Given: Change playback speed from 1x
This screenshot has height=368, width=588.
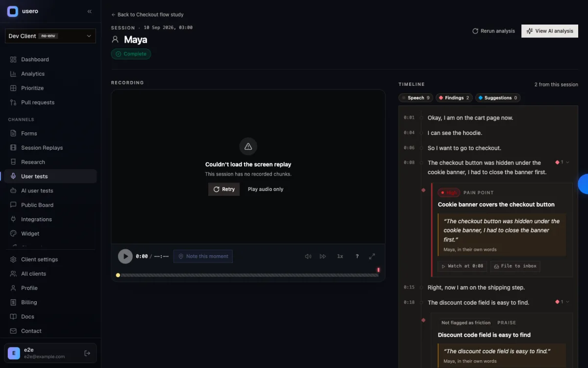Looking at the screenshot, I should click(340, 256).
